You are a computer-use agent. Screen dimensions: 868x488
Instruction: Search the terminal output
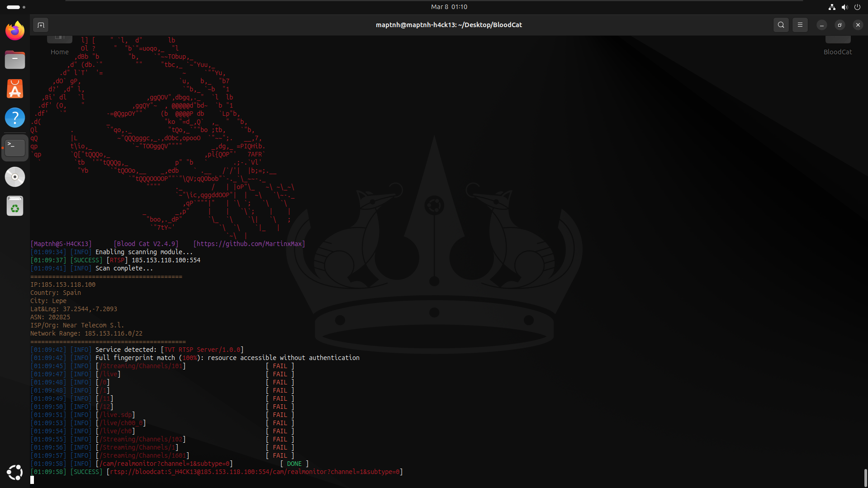(781, 25)
